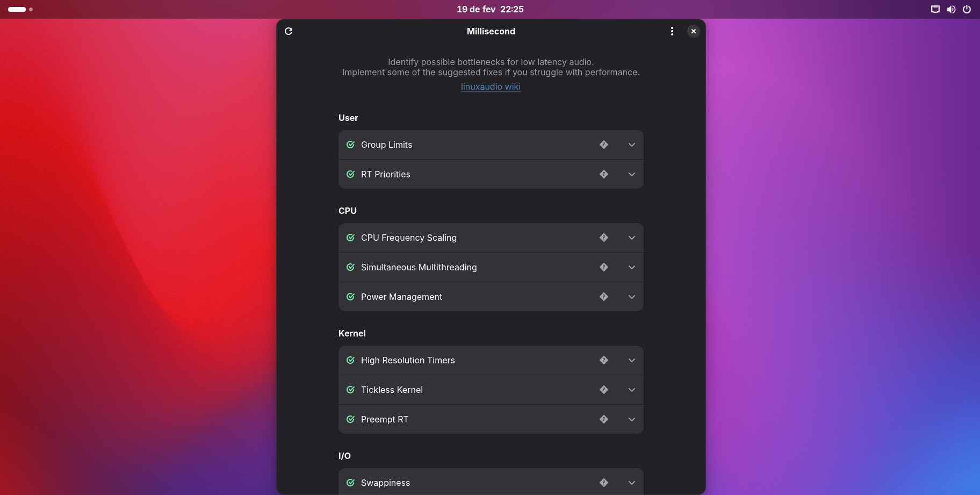Expand the Group Limits row chevron
Screen dimensions: 980x495
pos(632,145)
